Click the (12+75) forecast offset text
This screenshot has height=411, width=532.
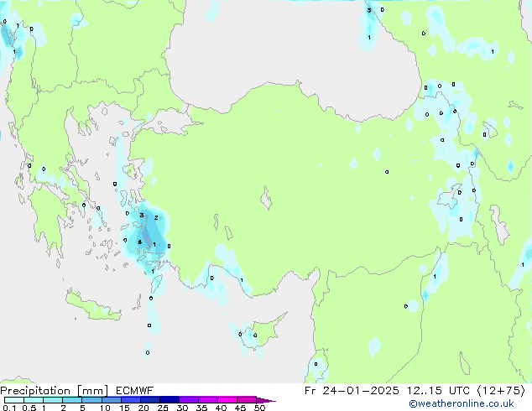tap(501, 391)
